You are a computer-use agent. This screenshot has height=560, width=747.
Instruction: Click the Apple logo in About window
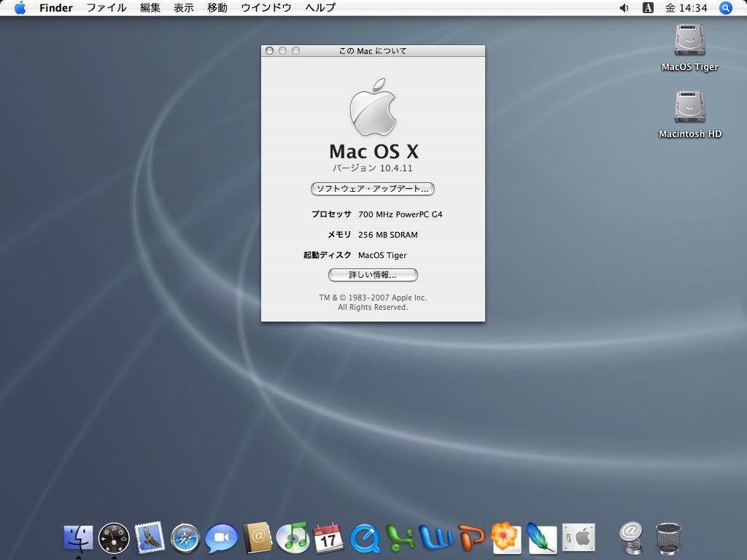click(373, 106)
